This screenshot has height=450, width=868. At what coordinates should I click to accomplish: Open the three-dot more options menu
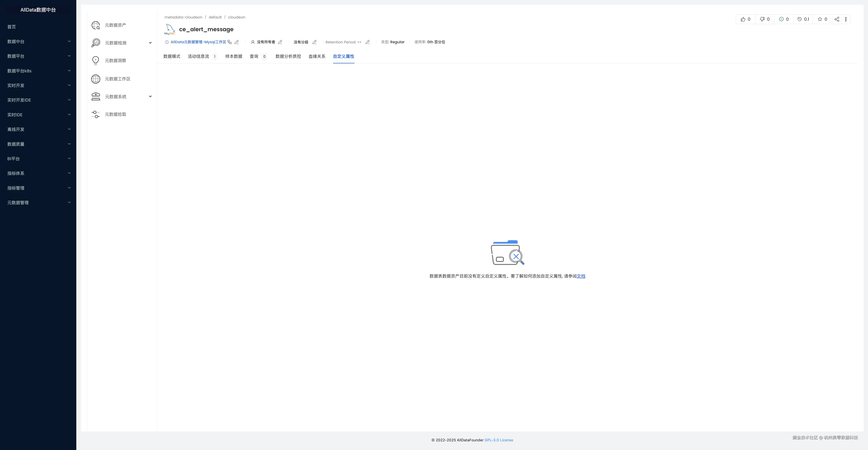coord(846,19)
